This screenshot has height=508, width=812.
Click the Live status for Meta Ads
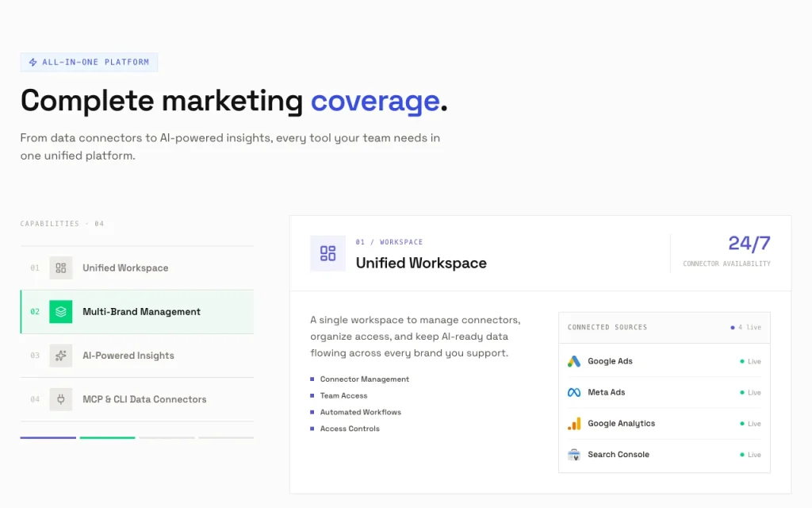[x=751, y=392]
